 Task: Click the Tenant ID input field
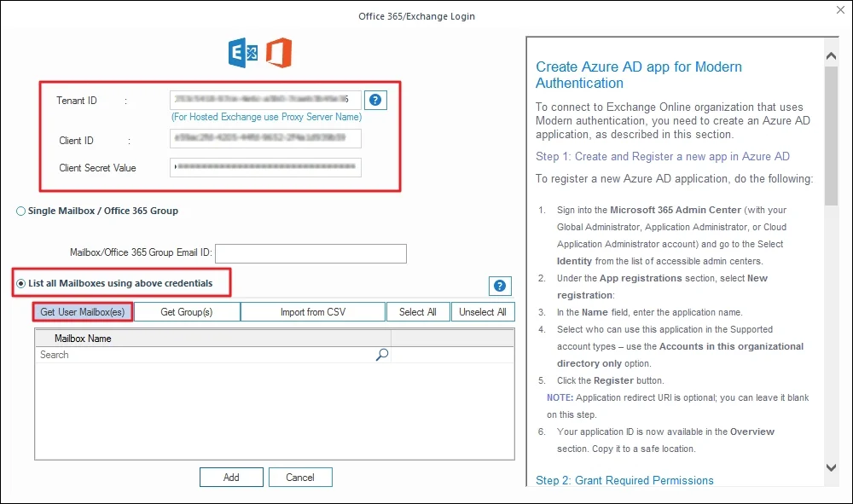265,100
